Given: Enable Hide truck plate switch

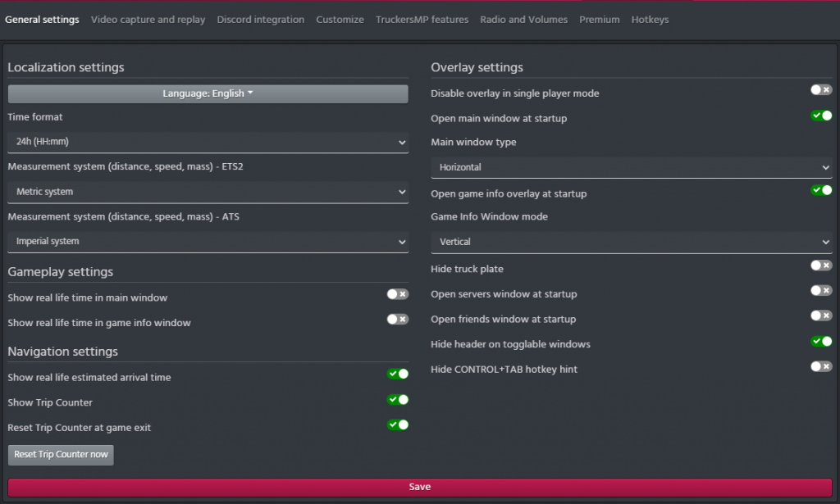Looking at the screenshot, I should (x=820, y=266).
